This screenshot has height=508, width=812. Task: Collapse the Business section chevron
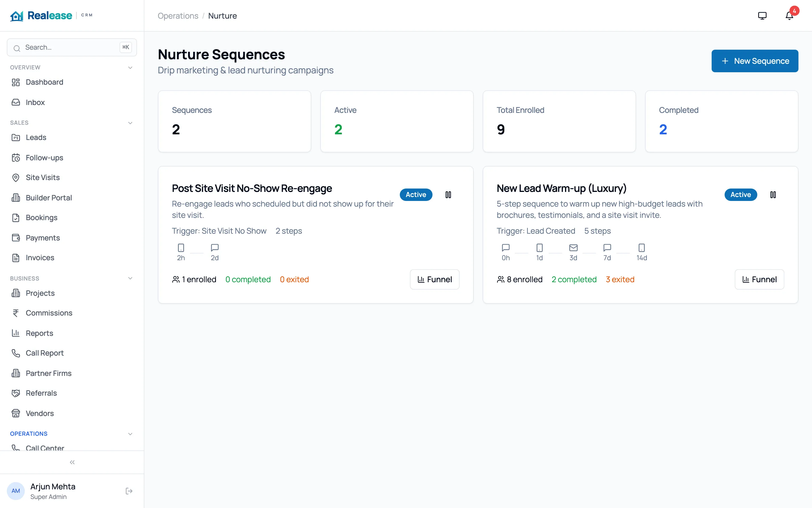coord(130,279)
